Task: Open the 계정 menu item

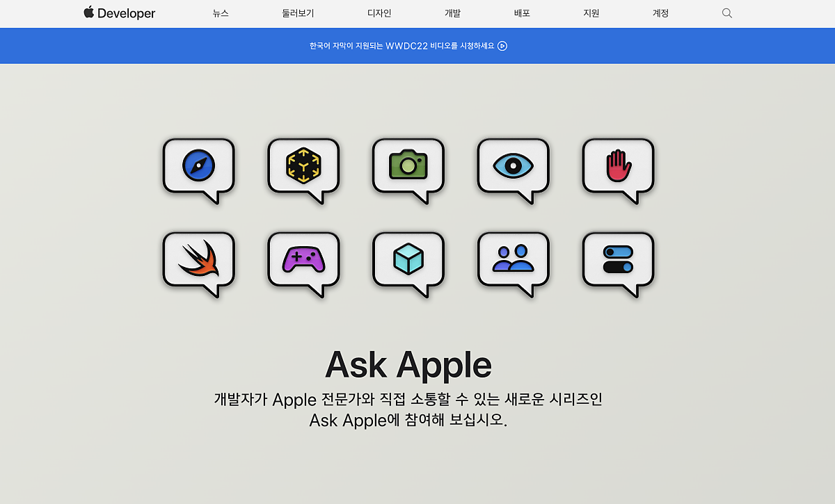Action: pos(660,13)
